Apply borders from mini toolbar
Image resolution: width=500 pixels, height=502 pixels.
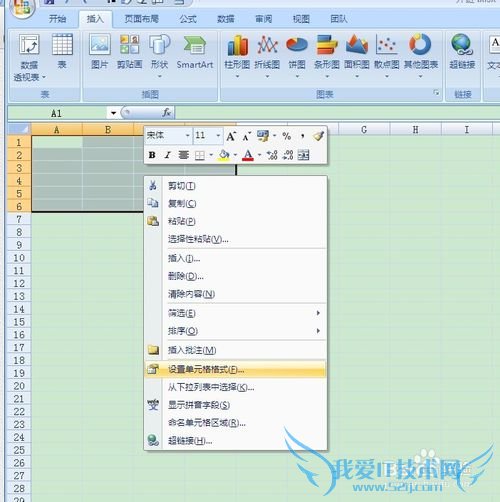click(x=199, y=155)
